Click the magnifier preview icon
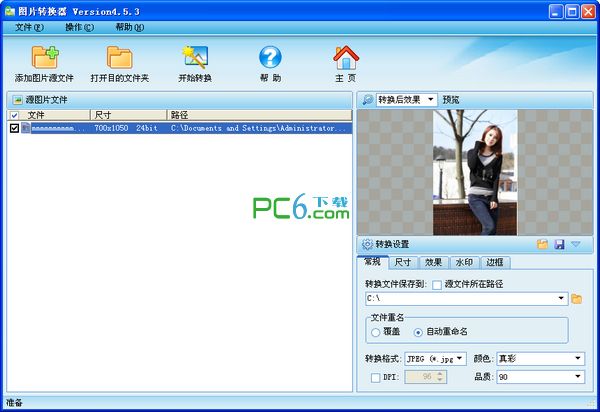The width and height of the screenshot is (600, 412). [367, 100]
